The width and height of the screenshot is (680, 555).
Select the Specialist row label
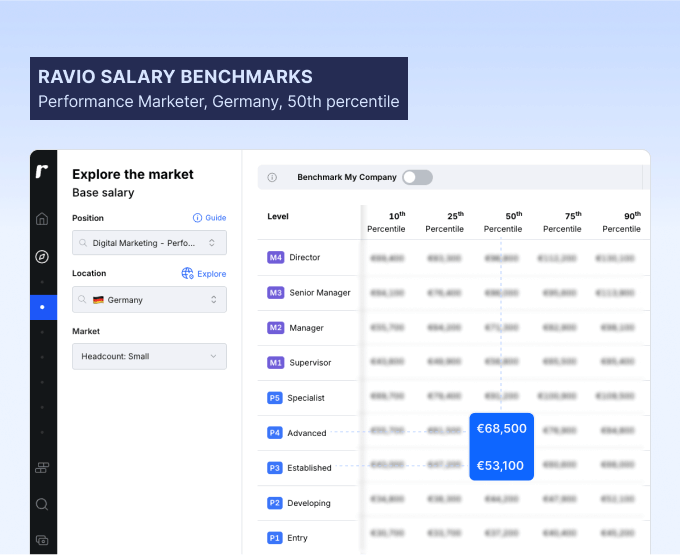(x=306, y=398)
